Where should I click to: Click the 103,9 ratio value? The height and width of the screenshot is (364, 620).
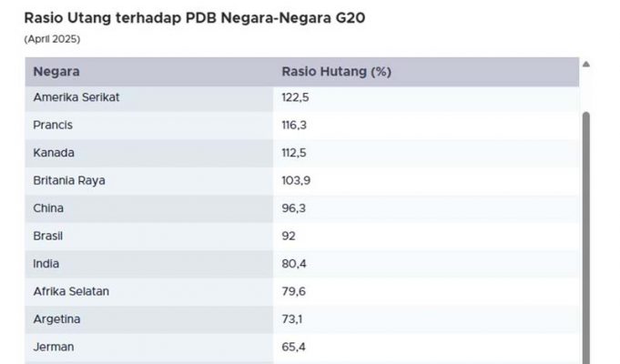pos(296,180)
